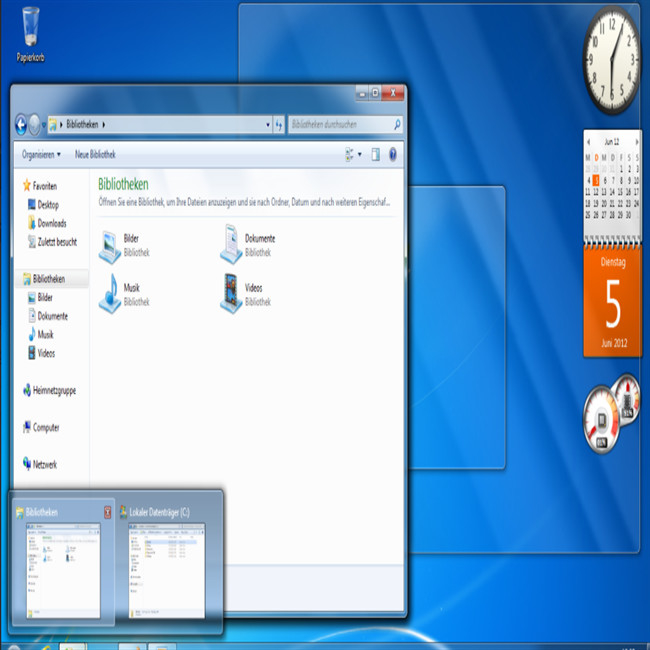The image size is (650, 650).
Task: Go to next month in calendar gadget
Action: pos(637,142)
